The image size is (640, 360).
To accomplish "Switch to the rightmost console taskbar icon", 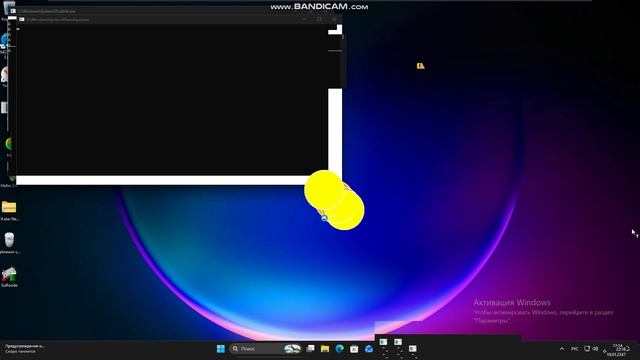I will pyautogui.click(x=413, y=349).
